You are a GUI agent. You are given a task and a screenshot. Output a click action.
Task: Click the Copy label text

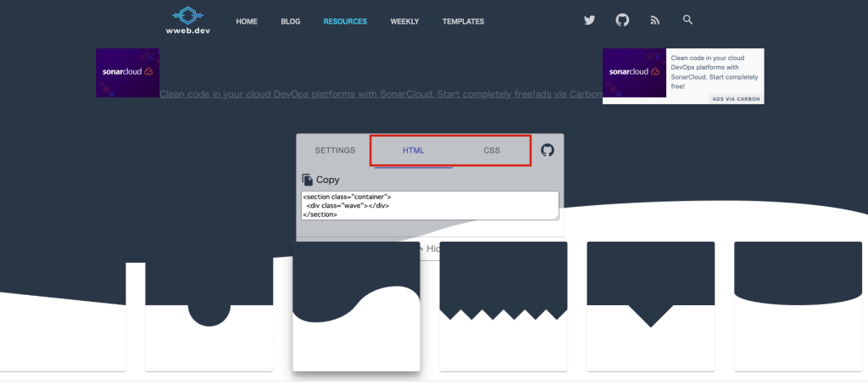click(x=328, y=180)
